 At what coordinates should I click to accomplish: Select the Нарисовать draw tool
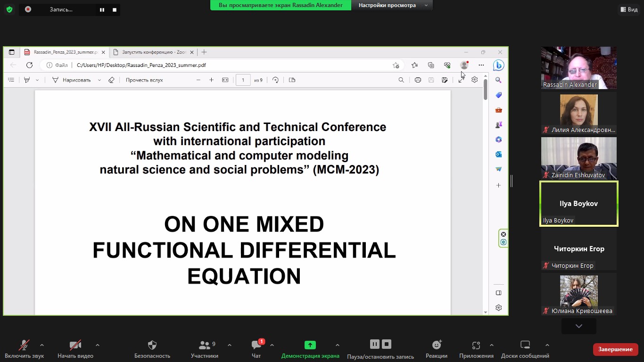[x=76, y=80]
